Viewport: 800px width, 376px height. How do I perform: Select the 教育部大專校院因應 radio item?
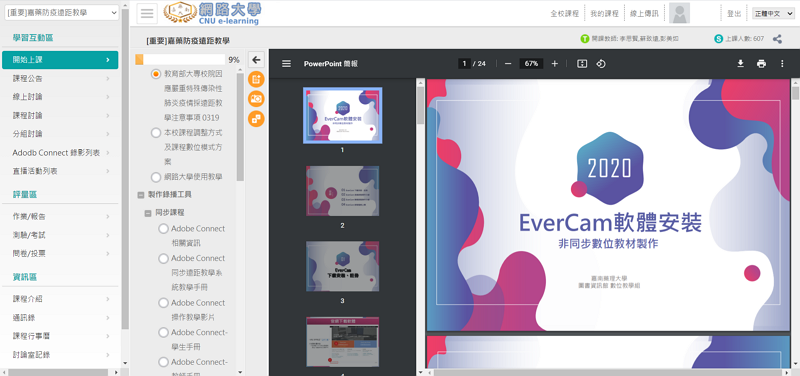(156, 74)
